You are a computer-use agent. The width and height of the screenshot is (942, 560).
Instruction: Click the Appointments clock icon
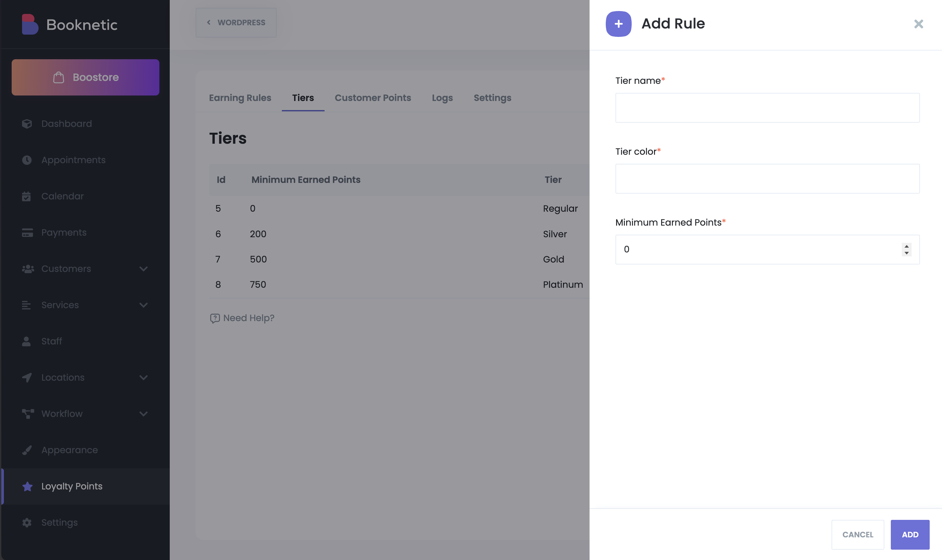point(27,160)
